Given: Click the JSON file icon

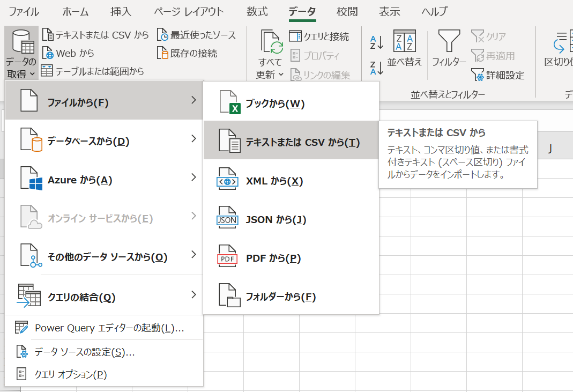Looking at the screenshot, I should click(x=227, y=218).
